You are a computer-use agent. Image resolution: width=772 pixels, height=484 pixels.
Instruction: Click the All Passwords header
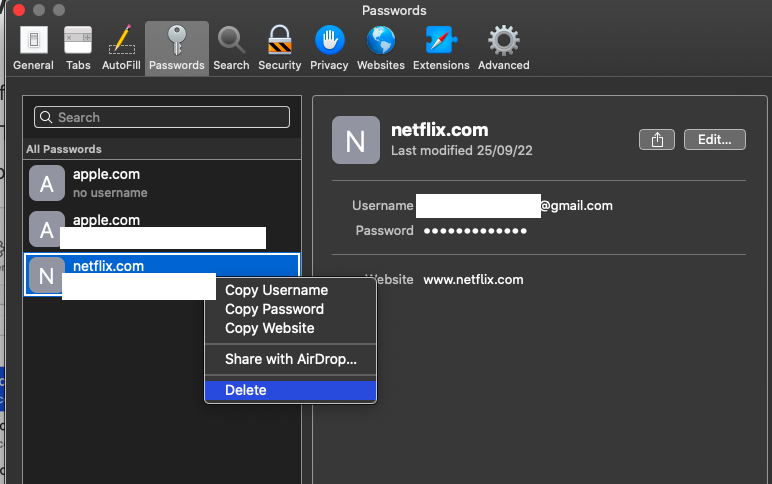pyautogui.click(x=64, y=149)
